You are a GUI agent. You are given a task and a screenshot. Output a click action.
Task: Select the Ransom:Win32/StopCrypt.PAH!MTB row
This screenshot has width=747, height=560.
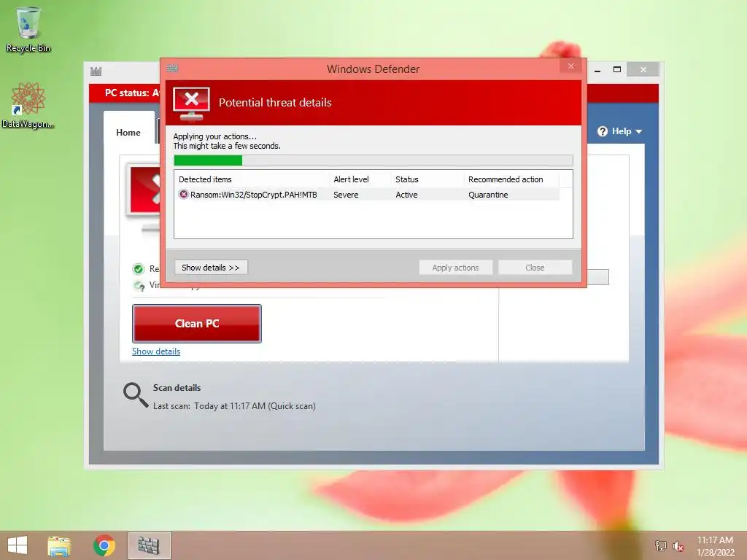367,194
